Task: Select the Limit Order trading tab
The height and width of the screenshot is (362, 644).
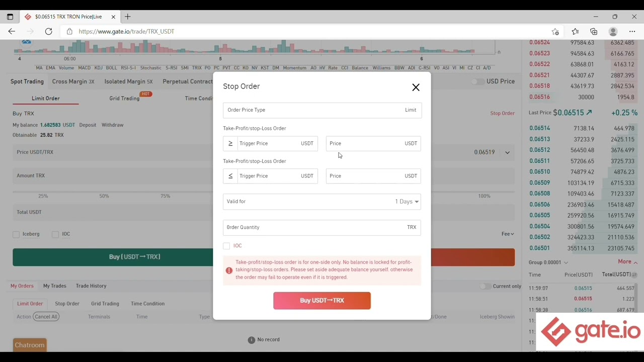Action: tap(46, 99)
